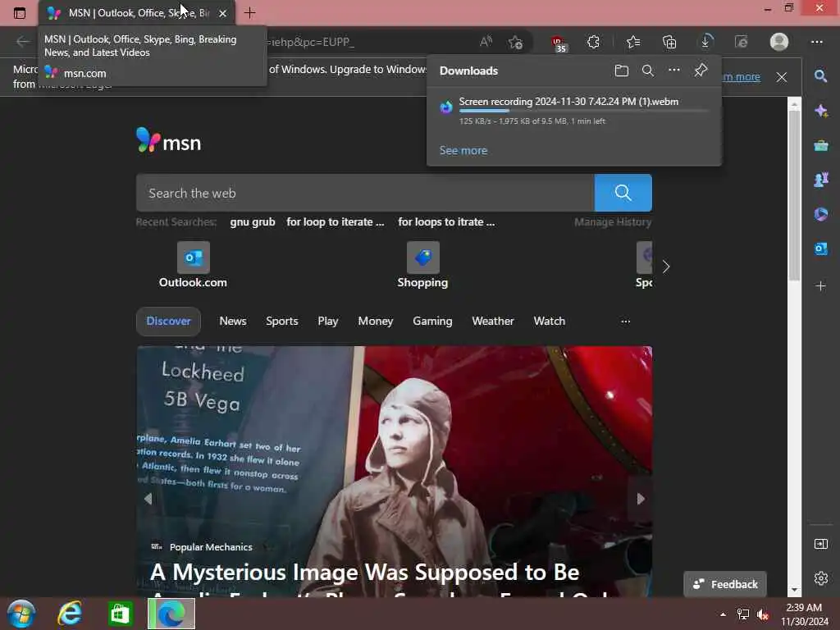
Task: Expand more feed categories ellipsis
Action: (x=625, y=322)
